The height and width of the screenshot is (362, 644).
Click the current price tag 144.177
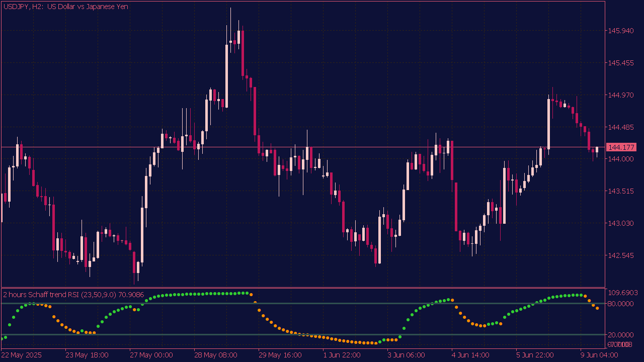pyautogui.click(x=621, y=147)
